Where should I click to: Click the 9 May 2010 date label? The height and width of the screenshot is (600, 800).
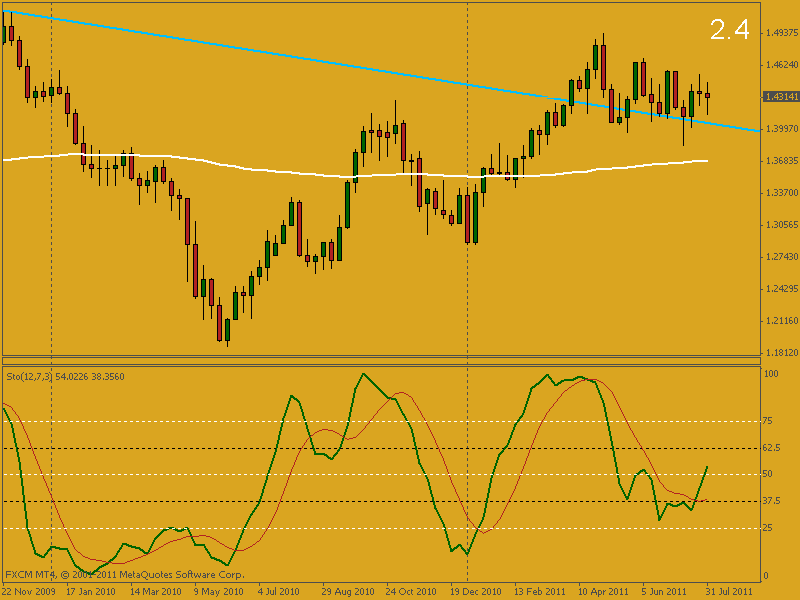(219, 591)
